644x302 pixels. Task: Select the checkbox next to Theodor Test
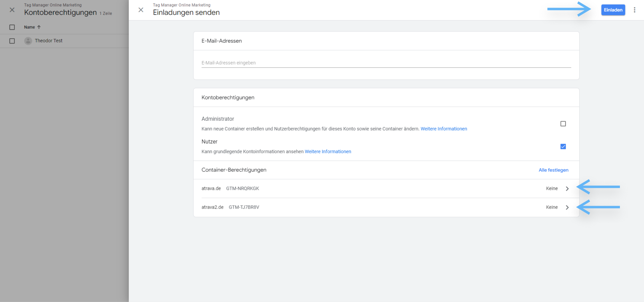(x=12, y=41)
